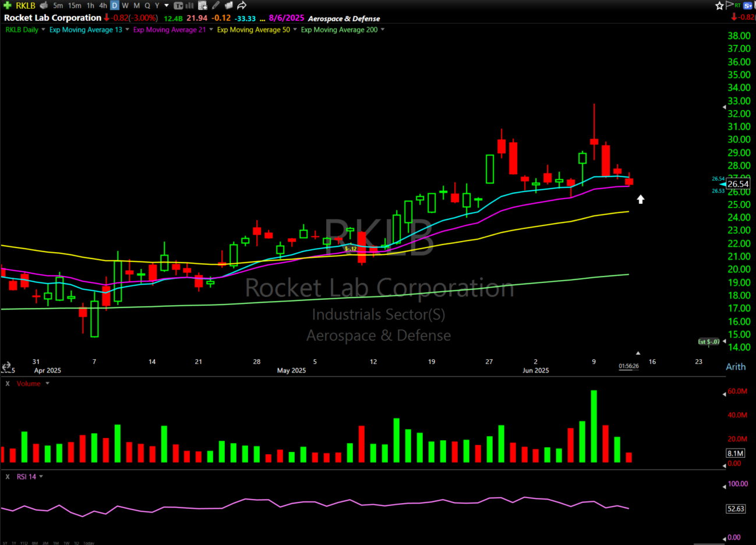Switch chart to 4h timeframe
Screen dimensions: 756x545
point(103,5)
